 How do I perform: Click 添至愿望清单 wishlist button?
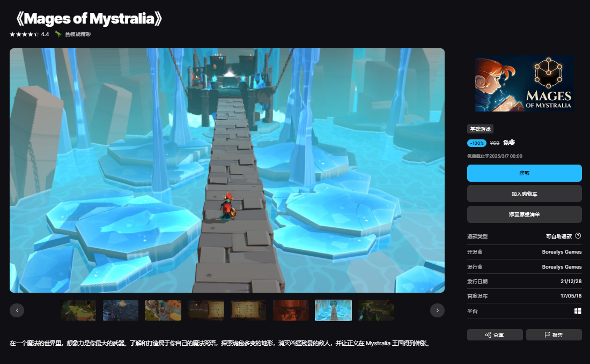pyautogui.click(x=524, y=214)
